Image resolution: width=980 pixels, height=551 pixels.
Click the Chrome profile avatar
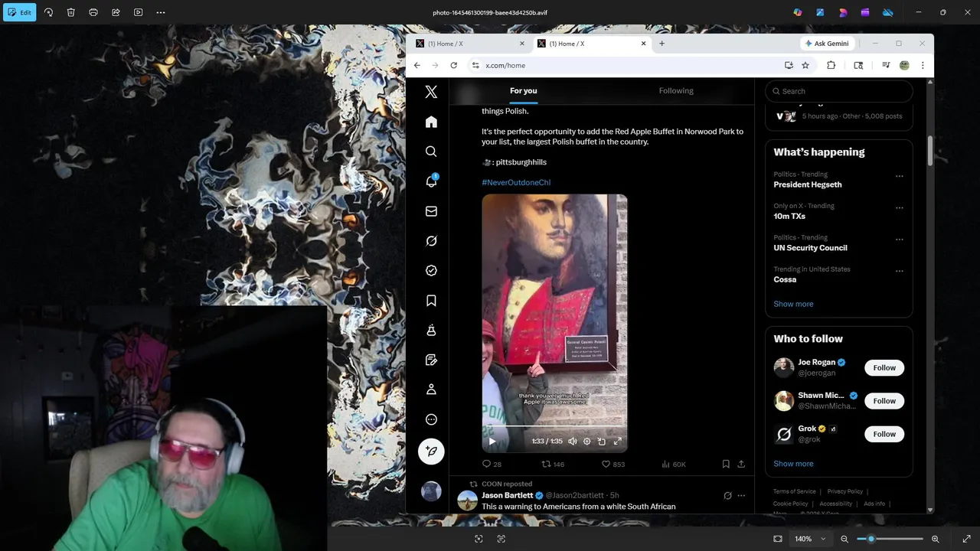click(x=904, y=65)
